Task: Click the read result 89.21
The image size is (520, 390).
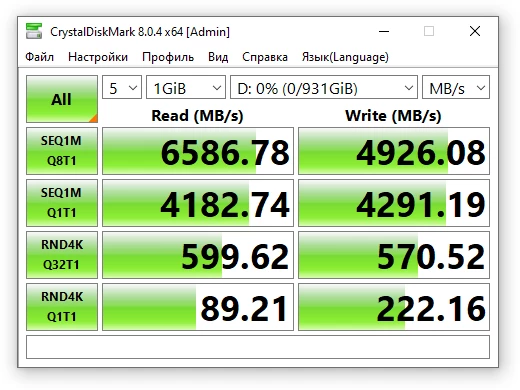Action: tap(198, 307)
